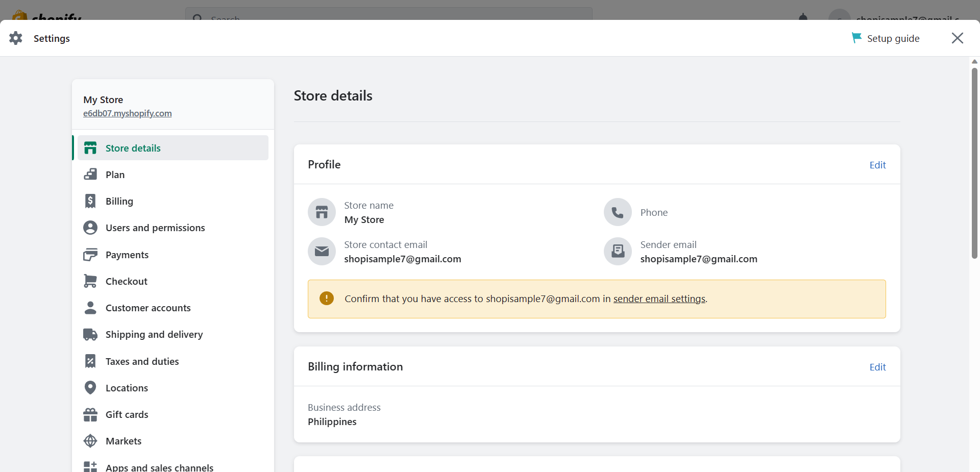
Task: Click the page vertical scrollbar thumb
Action: coord(974,163)
